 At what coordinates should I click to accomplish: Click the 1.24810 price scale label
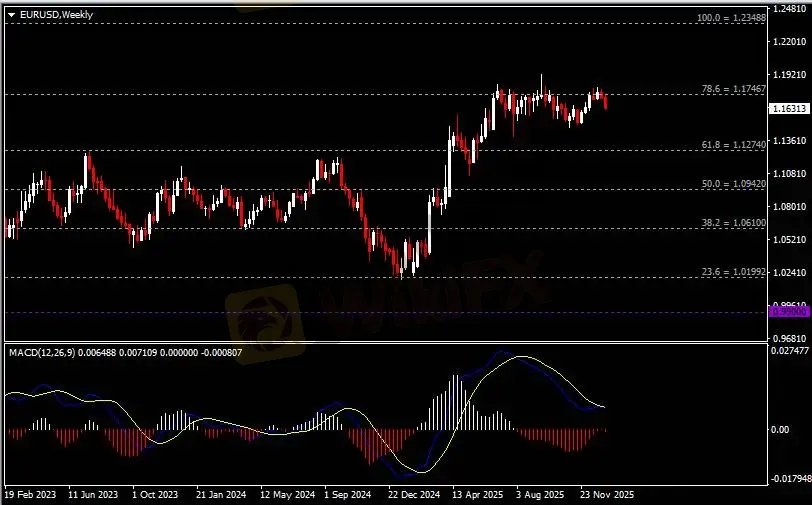pos(789,8)
